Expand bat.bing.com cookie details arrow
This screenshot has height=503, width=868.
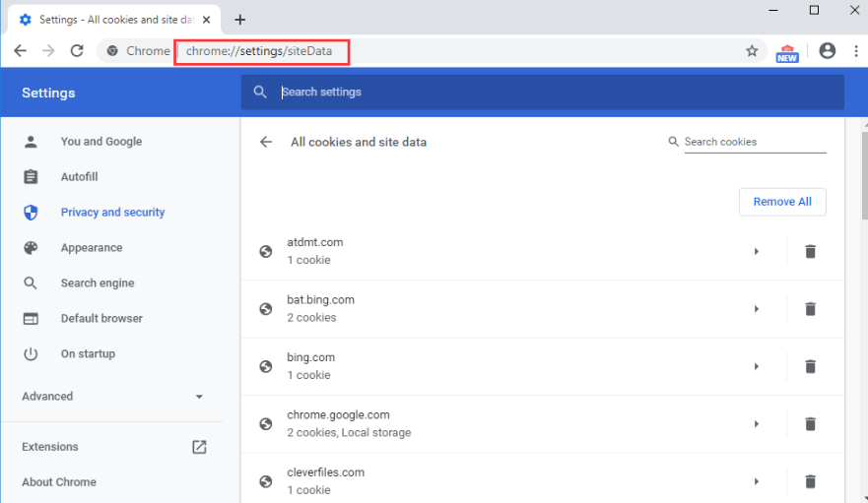pos(757,309)
